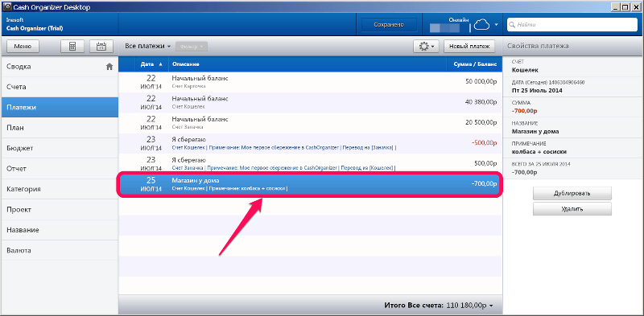Open Валюта section in sidebar

(59, 250)
